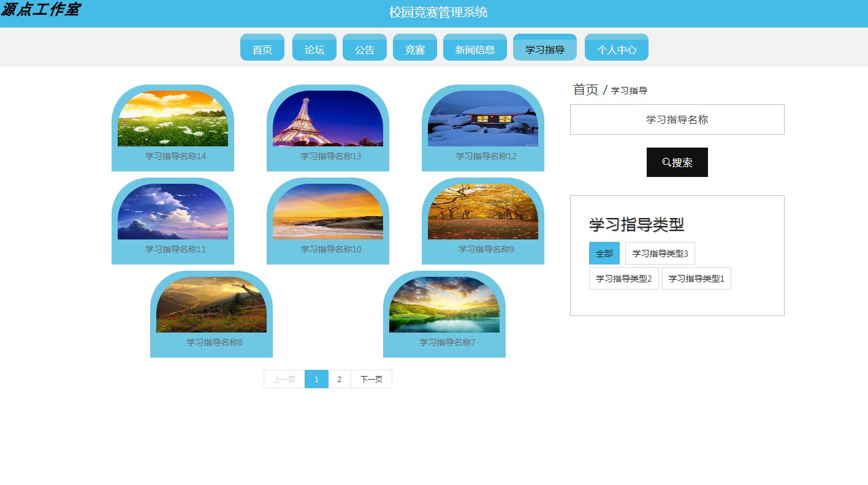Open the Eiffel Tower thumbnail for 学习指导名称13
Image resolution: width=868 pixels, height=485 pixels.
point(328,118)
